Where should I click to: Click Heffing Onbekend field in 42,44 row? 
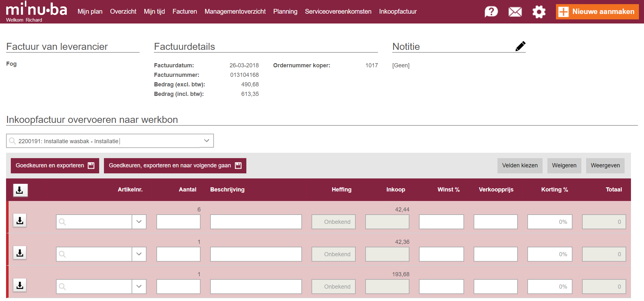333,222
